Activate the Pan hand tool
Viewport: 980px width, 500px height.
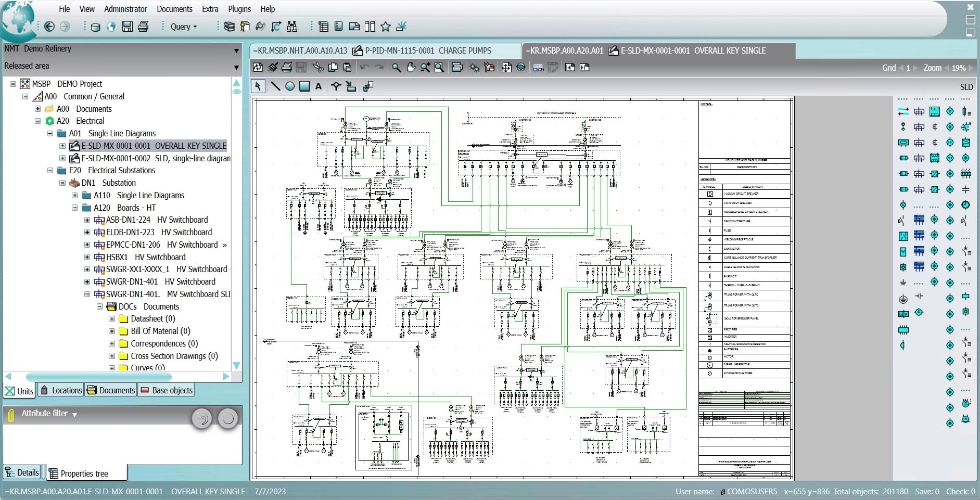coord(411,68)
